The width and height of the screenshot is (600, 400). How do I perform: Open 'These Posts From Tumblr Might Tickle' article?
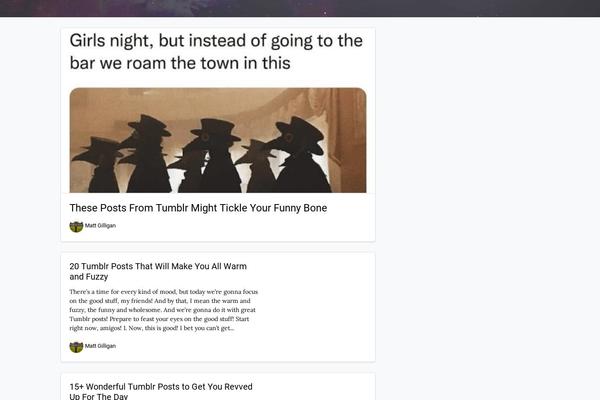(x=198, y=208)
